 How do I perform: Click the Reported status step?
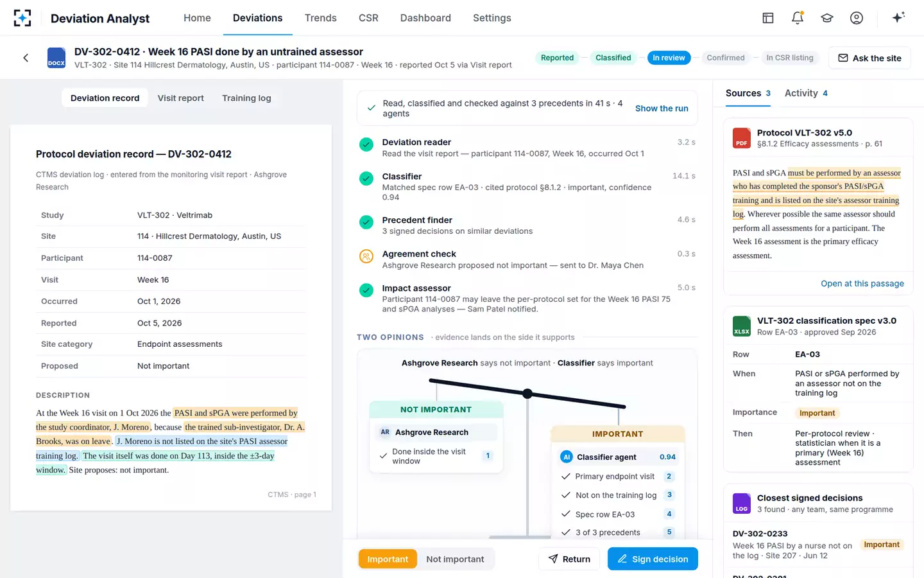[557, 58]
